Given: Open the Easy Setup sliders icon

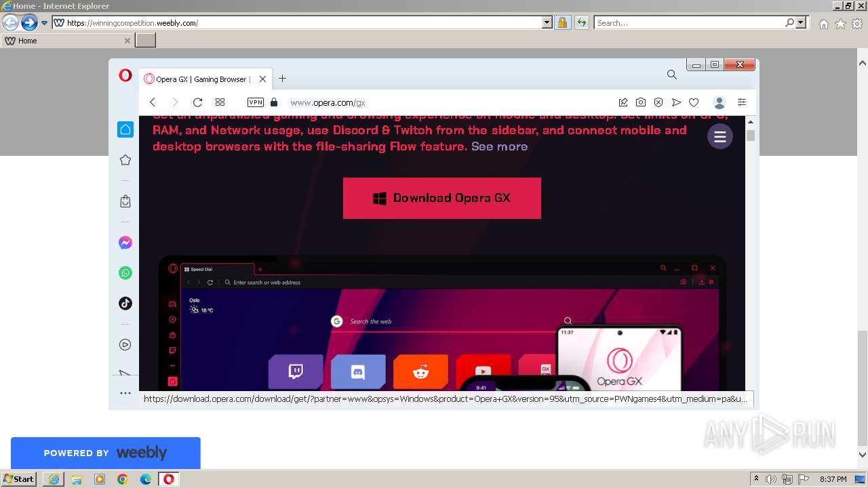Looking at the screenshot, I should 742,102.
